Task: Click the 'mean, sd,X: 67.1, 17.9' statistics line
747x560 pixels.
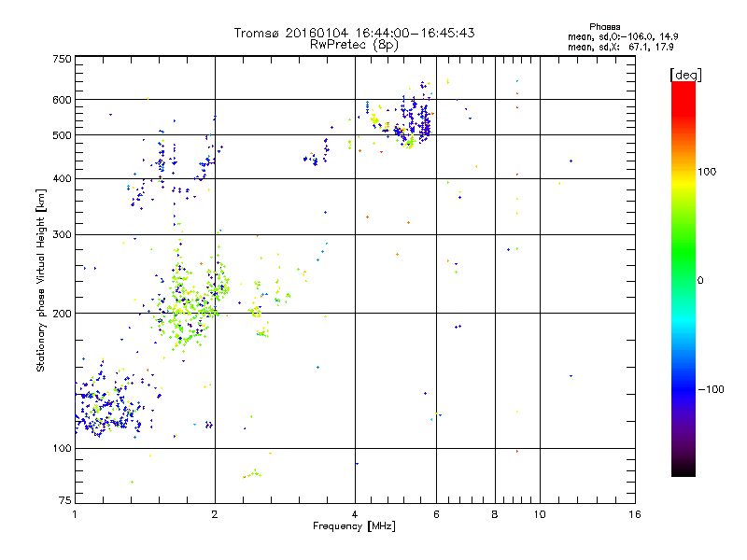Action: click(x=620, y=48)
